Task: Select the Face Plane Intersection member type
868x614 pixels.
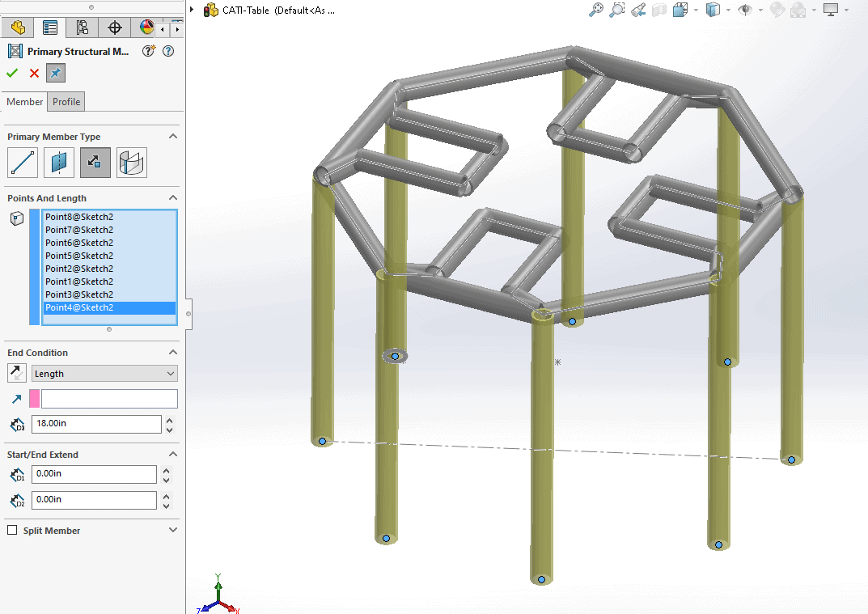Action: pyautogui.click(x=132, y=163)
